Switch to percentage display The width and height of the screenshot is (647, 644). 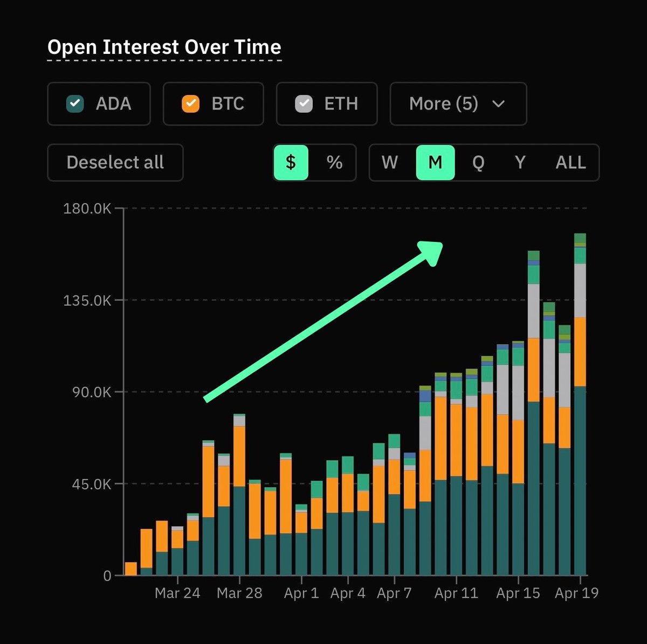(x=334, y=162)
